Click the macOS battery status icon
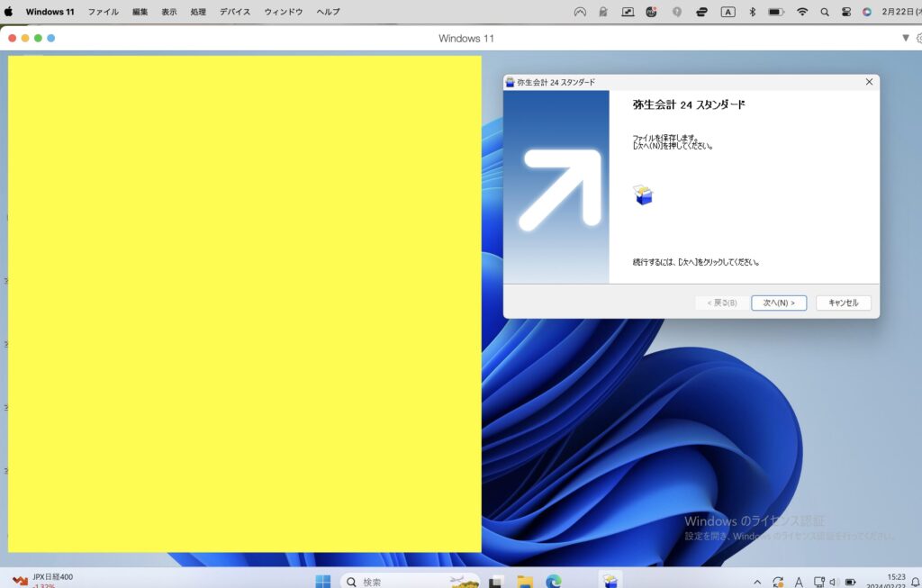 (776, 12)
